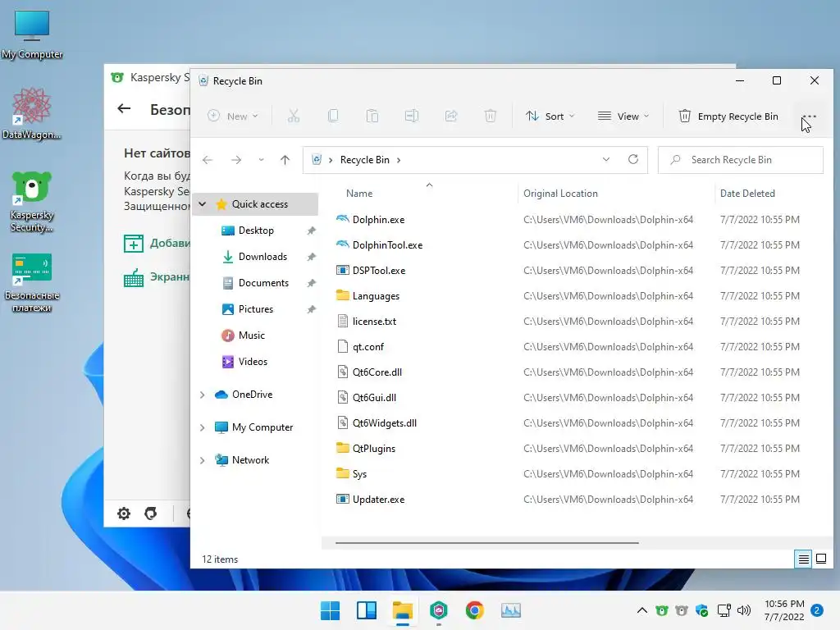840x630 pixels.
Task: Go up one folder level
Action: coord(285,160)
